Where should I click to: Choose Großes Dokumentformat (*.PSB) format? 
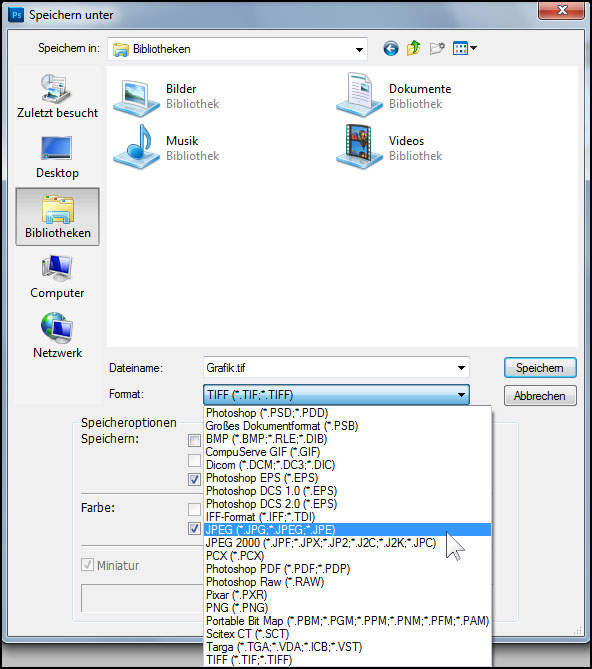347,426
